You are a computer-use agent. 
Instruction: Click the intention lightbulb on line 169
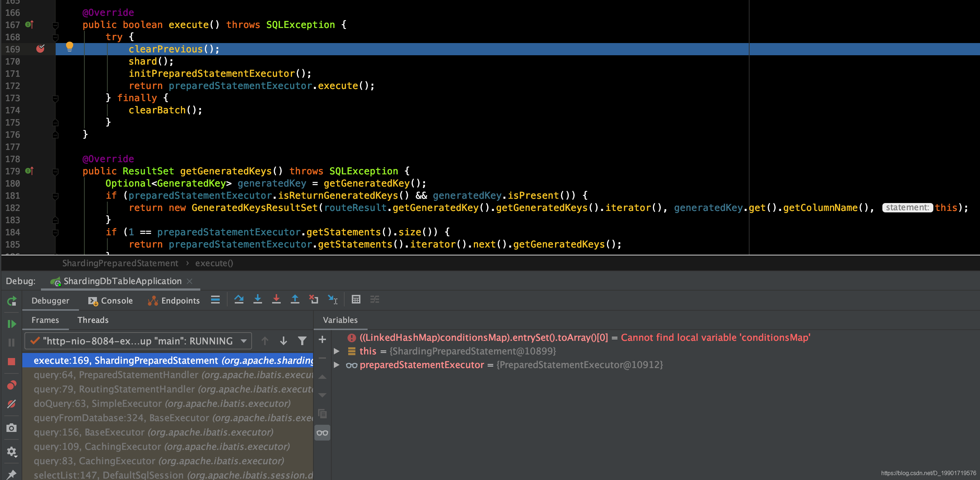[70, 47]
